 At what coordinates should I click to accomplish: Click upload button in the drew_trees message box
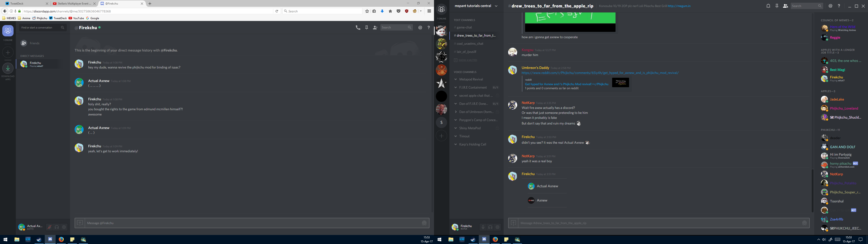point(513,223)
